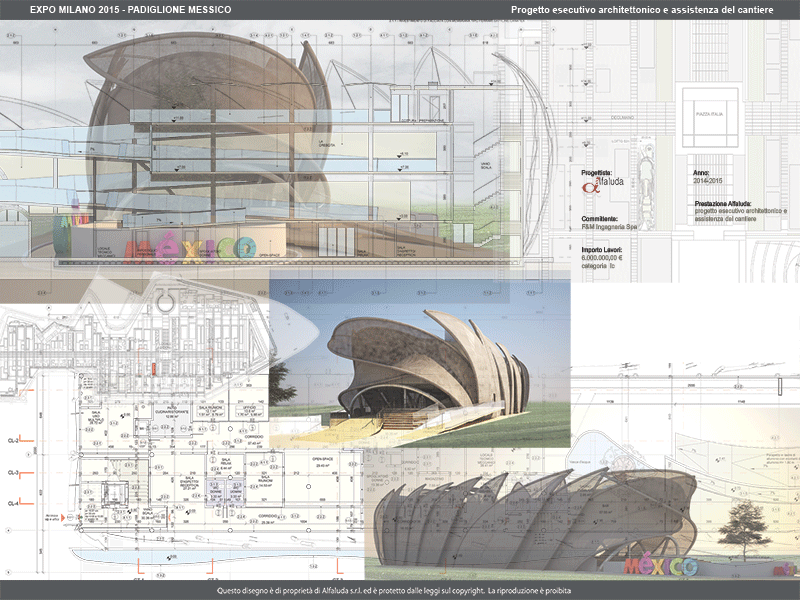Open the central pavilion entrance render
The image size is (800, 600).
(x=419, y=359)
